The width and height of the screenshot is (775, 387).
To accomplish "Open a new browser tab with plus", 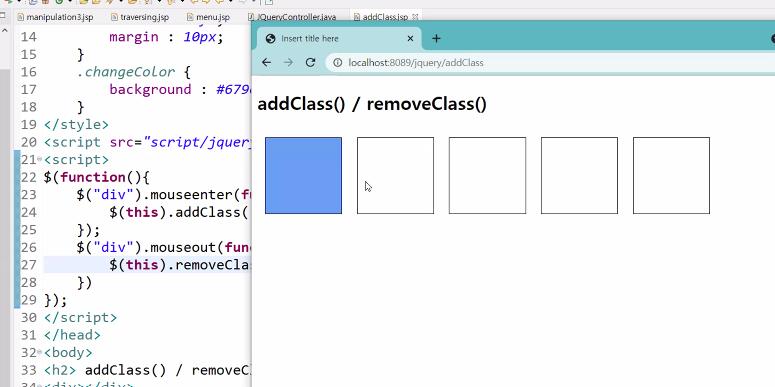I will (436, 39).
